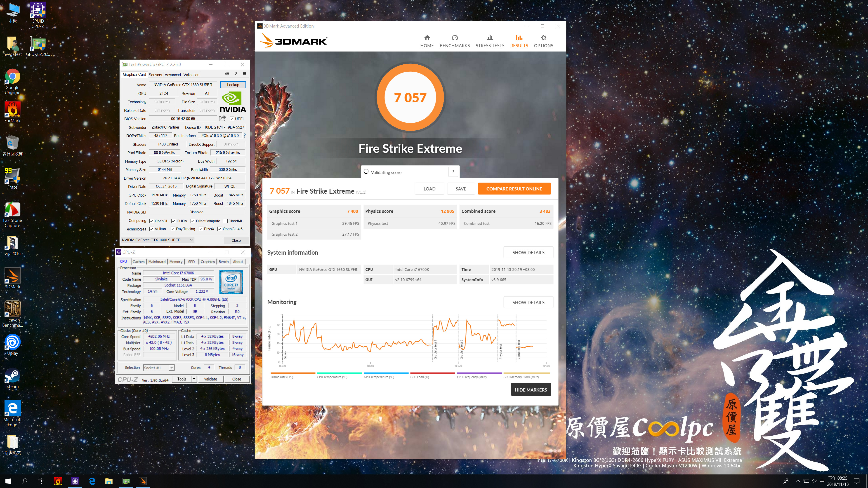Launch Uplay from desktop
The image size is (868, 488).
[x=12, y=345]
